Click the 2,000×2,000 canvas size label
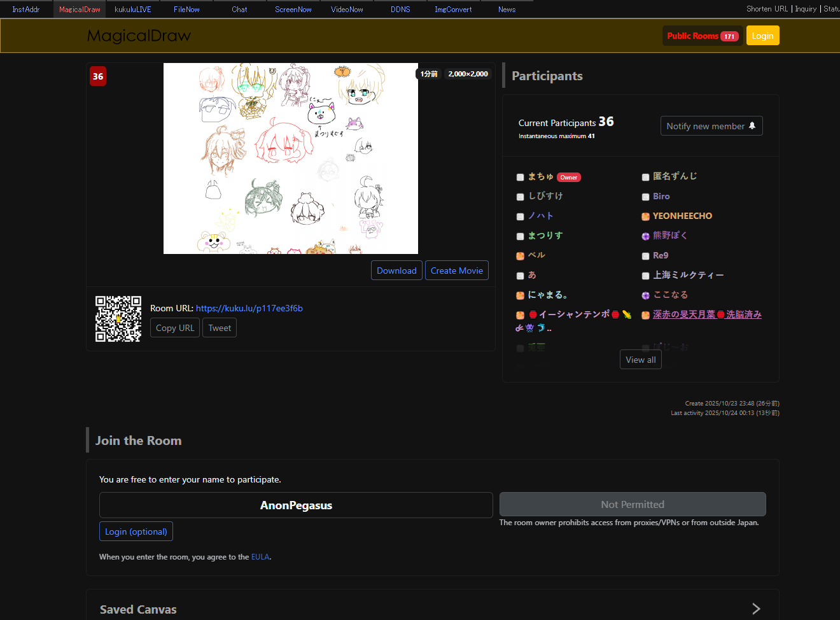Viewport: 840px width, 620px height. pos(468,74)
